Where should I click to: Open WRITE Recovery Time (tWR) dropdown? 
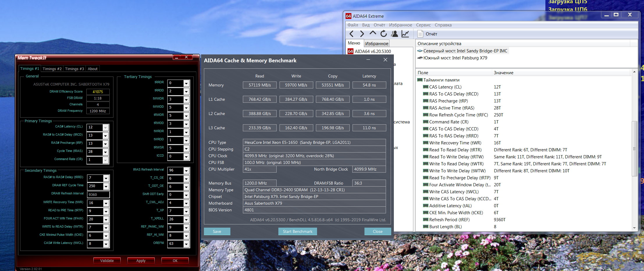pyautogui.click(x=106, y=203)
